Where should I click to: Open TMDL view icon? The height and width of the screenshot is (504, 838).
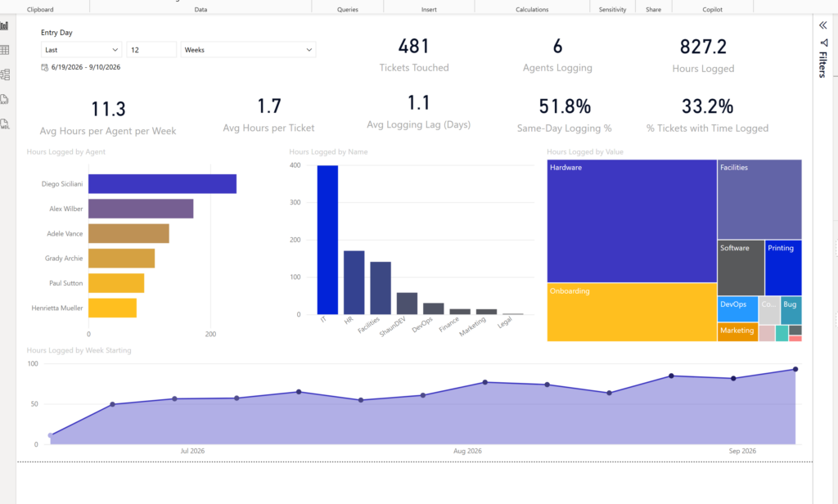pos(5,124)
